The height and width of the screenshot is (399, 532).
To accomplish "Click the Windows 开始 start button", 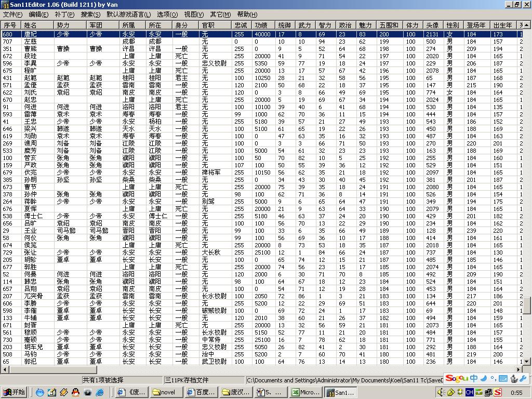I will click(x=14, y=392).
